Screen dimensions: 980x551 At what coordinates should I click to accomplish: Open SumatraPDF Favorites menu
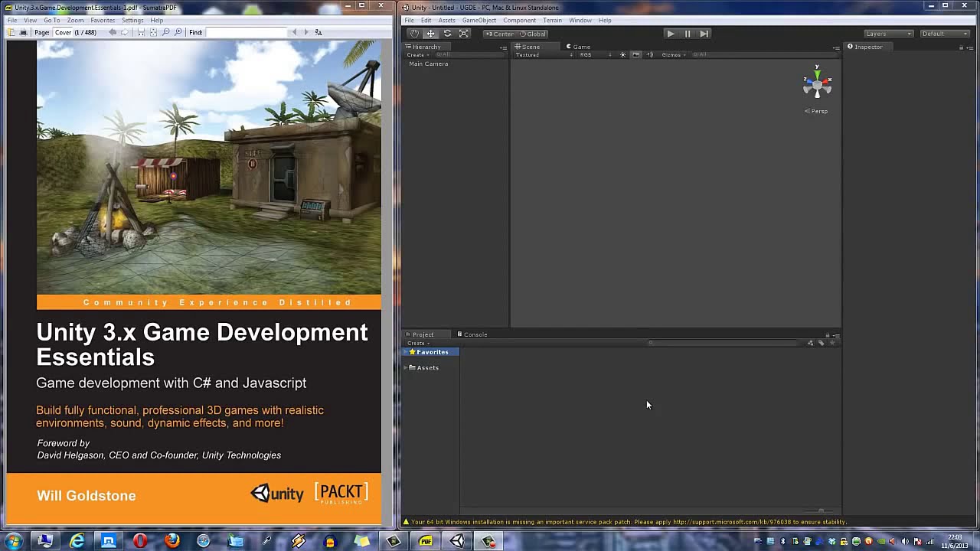click(x=103, y=21)
